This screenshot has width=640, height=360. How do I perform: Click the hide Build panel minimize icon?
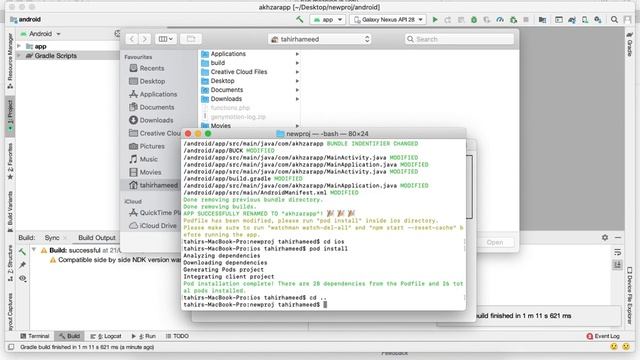click(x=618, y=237)
